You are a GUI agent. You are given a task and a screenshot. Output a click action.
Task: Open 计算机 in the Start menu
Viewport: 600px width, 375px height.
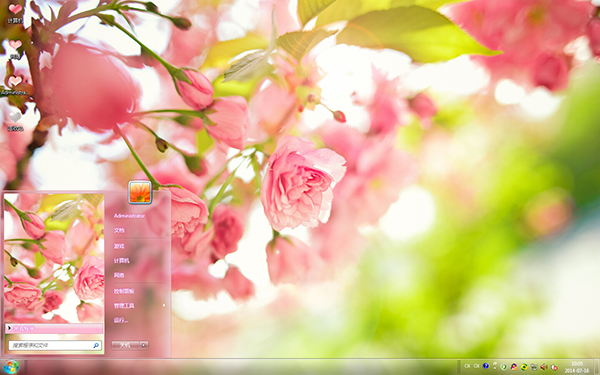point(121,261)
